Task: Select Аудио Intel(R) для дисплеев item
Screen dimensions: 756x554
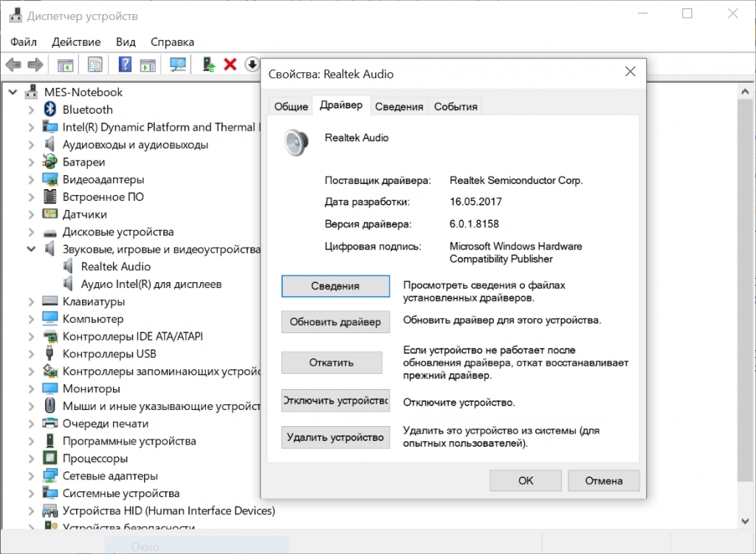Action: click(x=151, y=284)
